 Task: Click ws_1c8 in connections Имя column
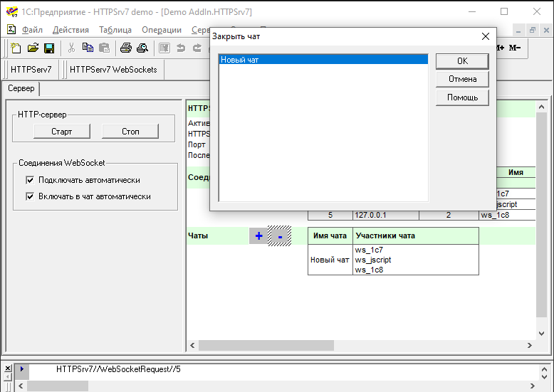point(495,215)
